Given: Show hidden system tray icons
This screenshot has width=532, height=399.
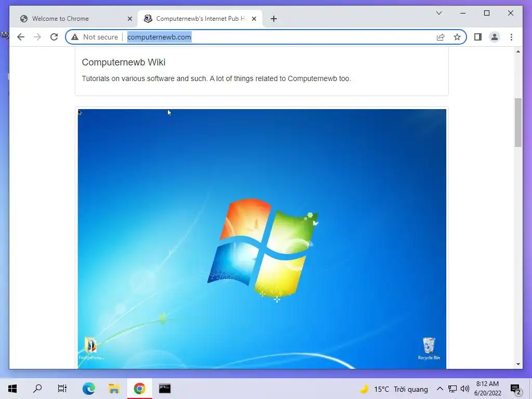Looking at the screenshot, I should point(440,389).
